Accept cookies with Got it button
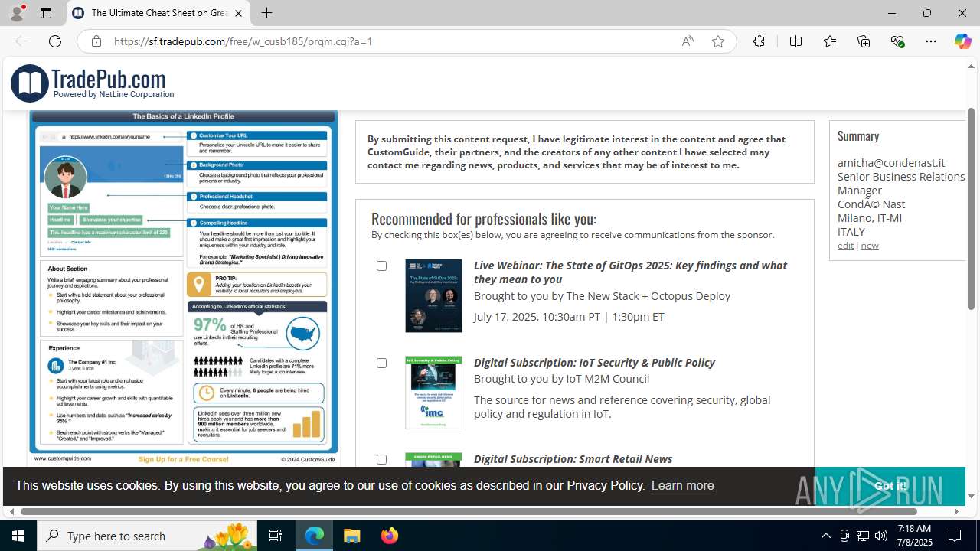Viewport: 980px width, 551px height. coord(890,486)
